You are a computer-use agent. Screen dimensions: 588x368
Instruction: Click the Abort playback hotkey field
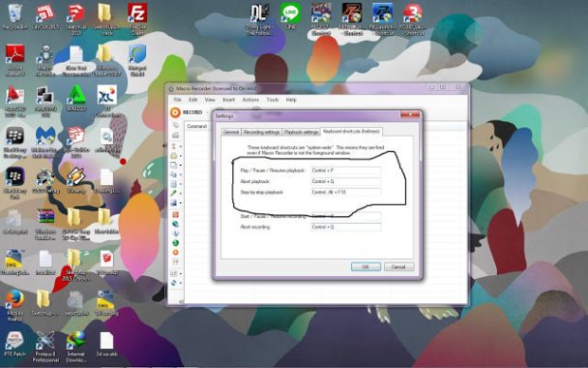coord(346,182)
